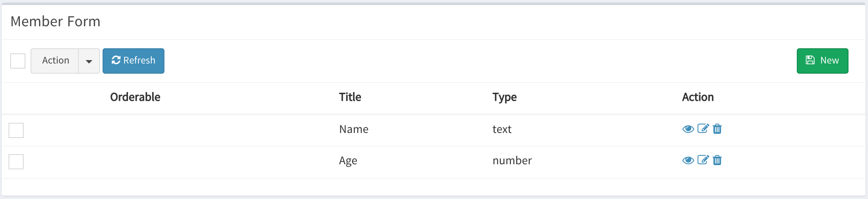Click the Age title cell
The image size is (868, 199).
click(x=348, y=160)
